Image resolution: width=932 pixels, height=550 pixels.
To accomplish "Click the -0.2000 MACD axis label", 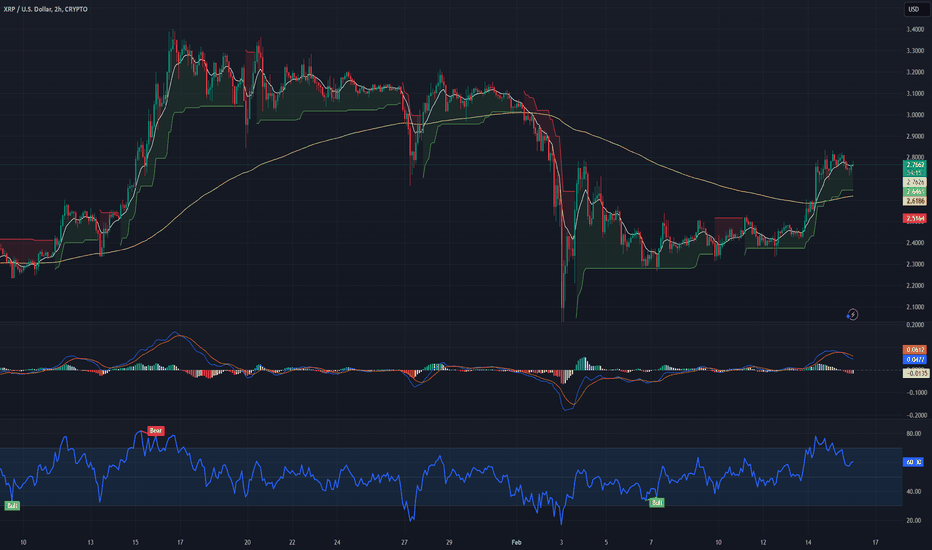I will [x=916, y=416].
